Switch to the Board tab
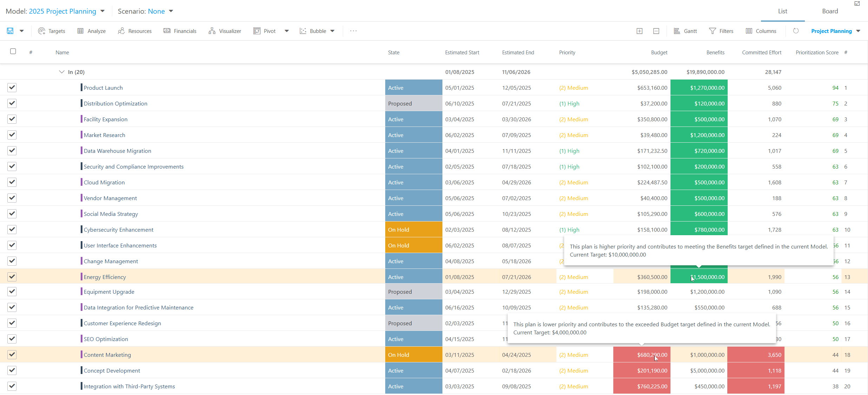This screenshot has width=868, height=395. [830, 11]
